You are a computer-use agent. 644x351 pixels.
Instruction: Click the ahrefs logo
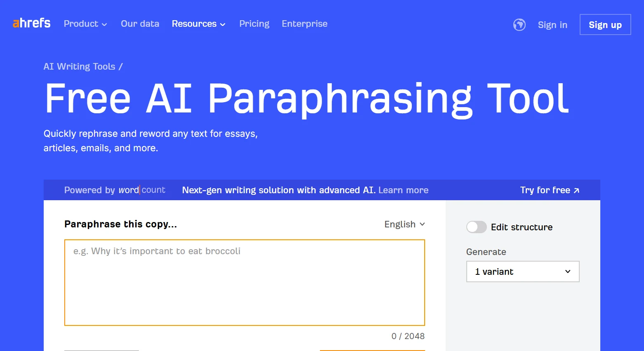pyautogui.click(x=32, y=23)
